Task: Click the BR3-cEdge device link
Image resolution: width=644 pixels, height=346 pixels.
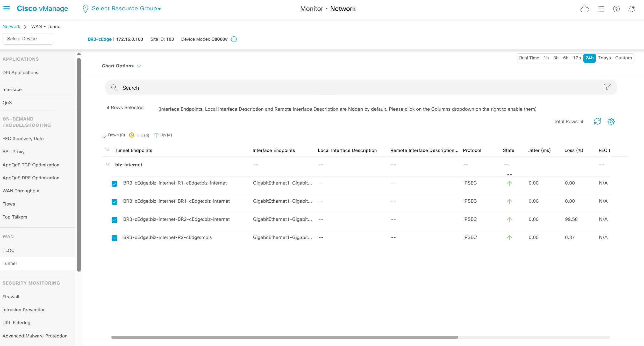Action: (x=99, y=39)
